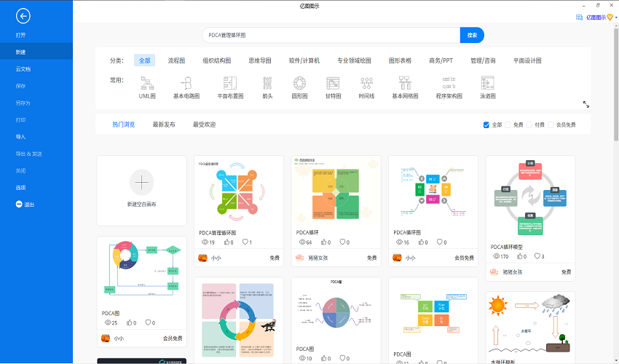Select the 基本电路图 icon
Image resolution: width=619 pixels, height=364 pixels.
[186, 83]
